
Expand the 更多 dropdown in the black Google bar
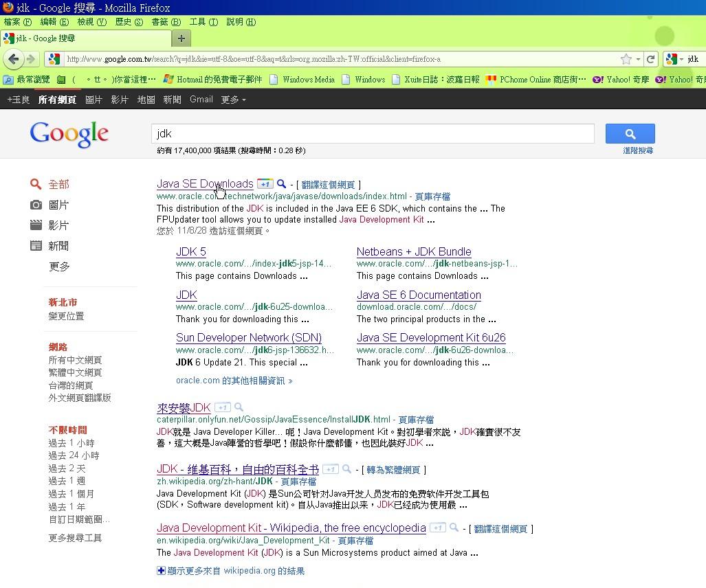pos(233,100)
